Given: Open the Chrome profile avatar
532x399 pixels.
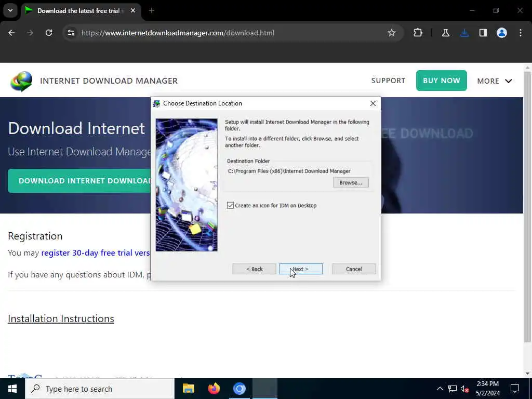Looking at the screenshot, I should point(502,33).
